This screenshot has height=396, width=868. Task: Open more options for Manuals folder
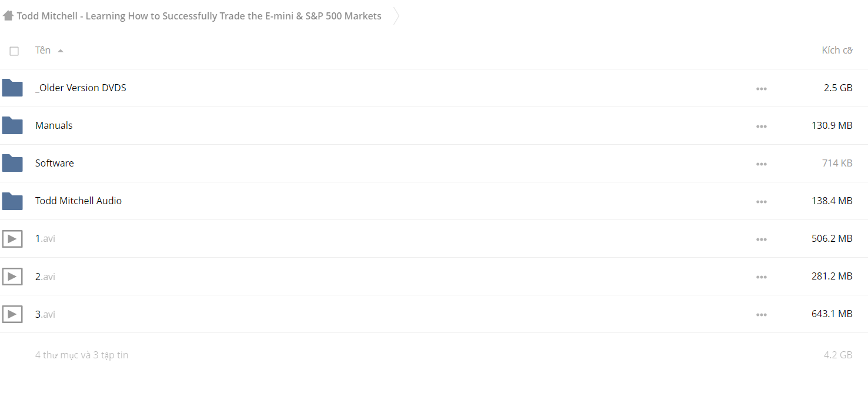pos(762,127)
